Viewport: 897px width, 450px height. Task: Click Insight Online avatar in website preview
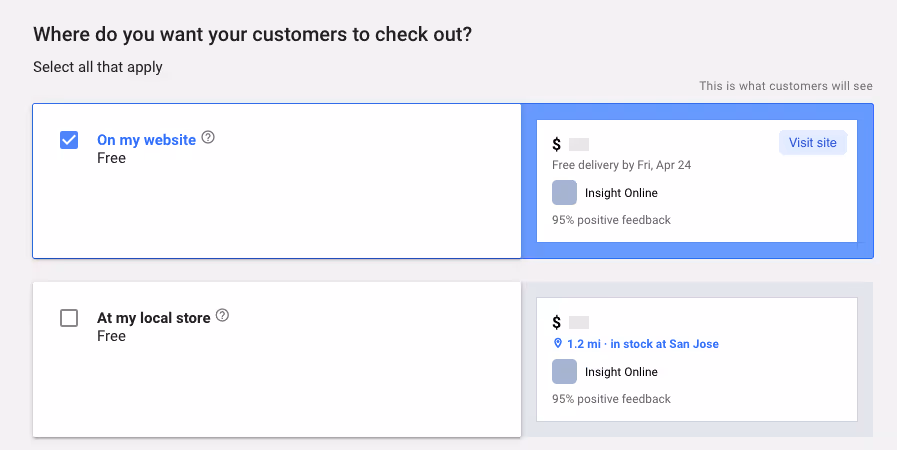point(564,192)
